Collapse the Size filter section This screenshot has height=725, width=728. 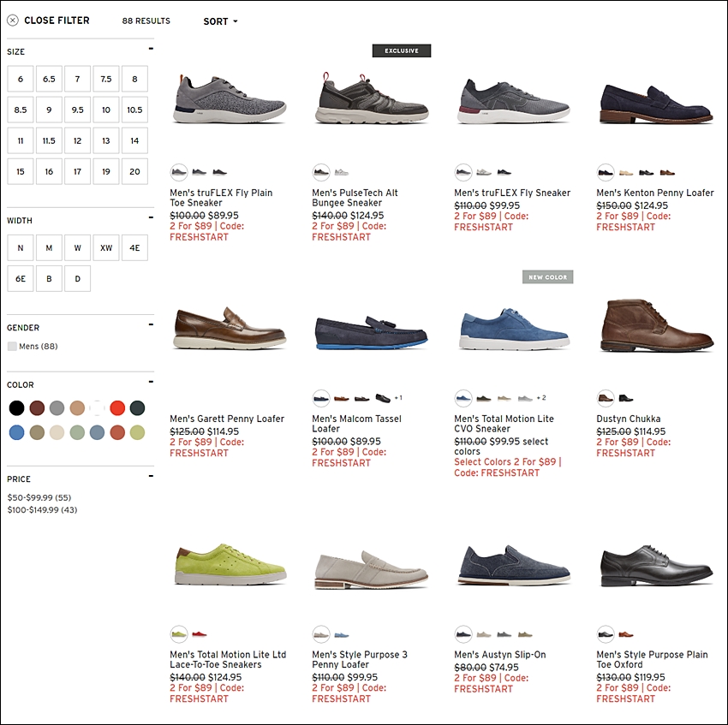(x=151, y=49)
